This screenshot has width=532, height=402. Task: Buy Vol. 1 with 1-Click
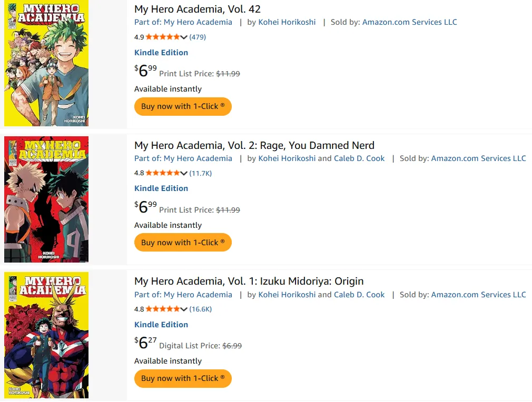[183, 378]
